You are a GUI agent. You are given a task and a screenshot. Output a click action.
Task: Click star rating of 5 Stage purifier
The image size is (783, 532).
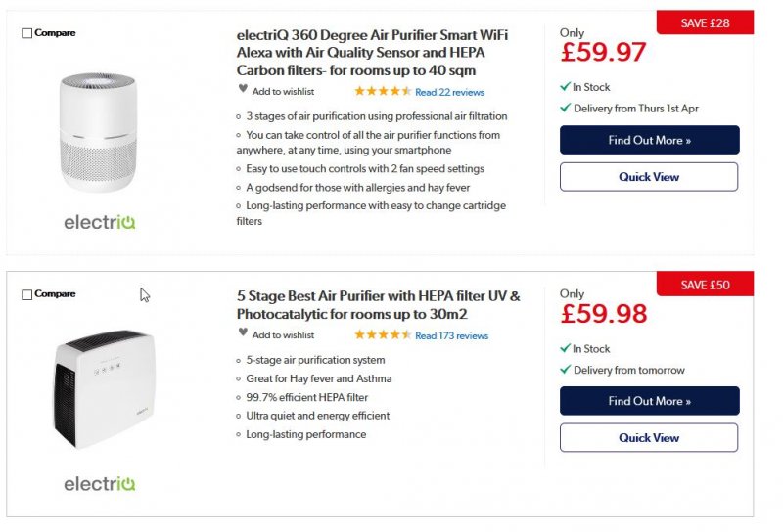(382, 334)
